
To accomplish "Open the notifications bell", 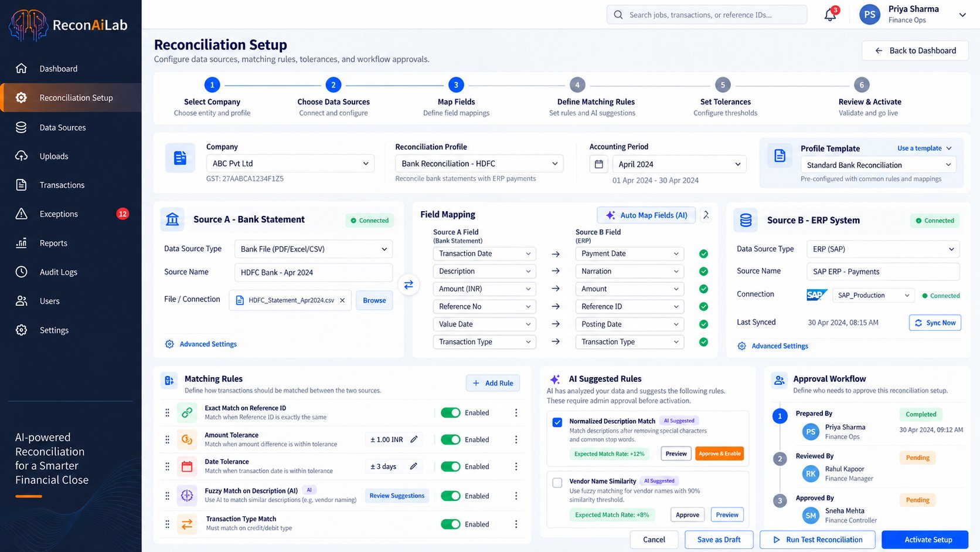I will pos(830,15).
